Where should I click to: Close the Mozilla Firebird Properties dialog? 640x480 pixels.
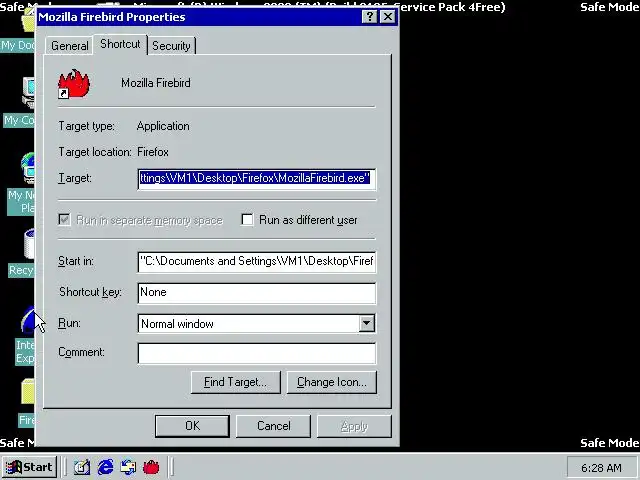click(x=387, y=17)
